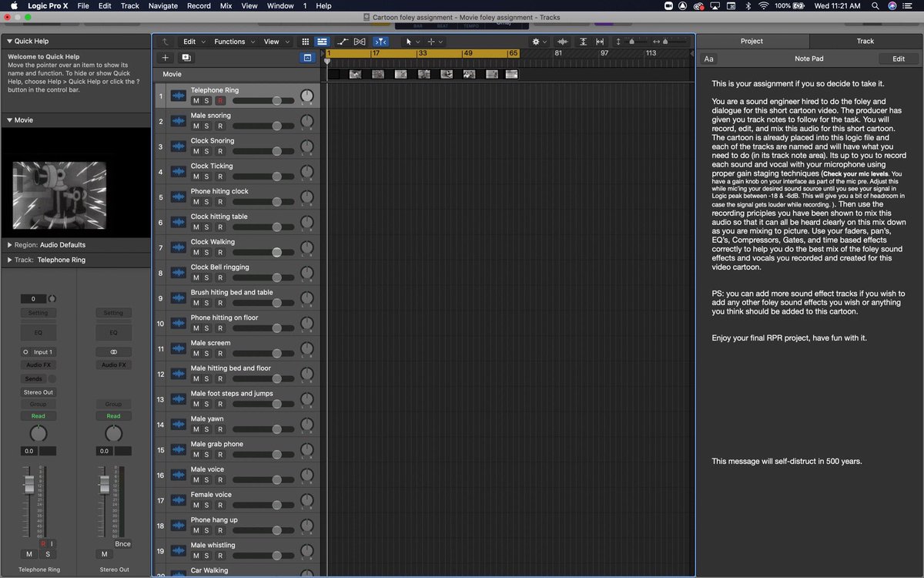The width and height of the screenshot is (924, 578).
Task: Click the stereo format icon on Stereo Out
Action: [113, 352]
